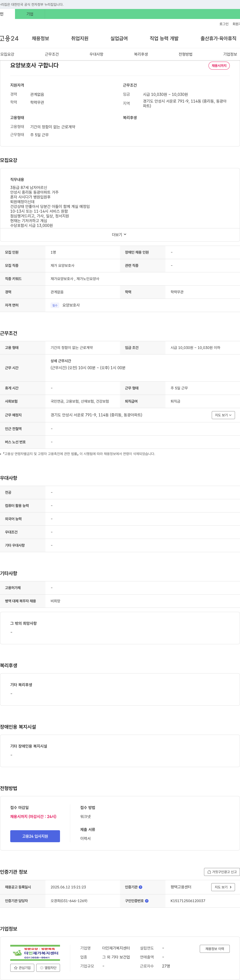
Task: Click 재가 요양보호사 job type value
Action: click(x=62, y=265)
